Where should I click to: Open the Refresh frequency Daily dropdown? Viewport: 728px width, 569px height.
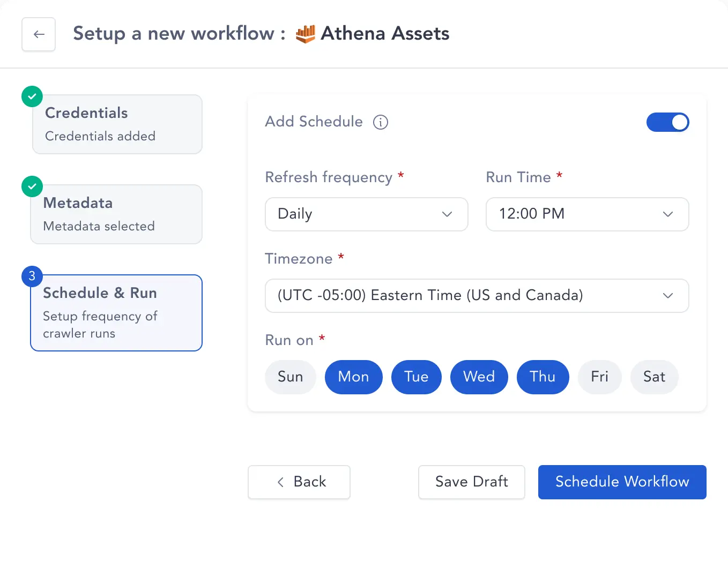click(x=367, y=214)
